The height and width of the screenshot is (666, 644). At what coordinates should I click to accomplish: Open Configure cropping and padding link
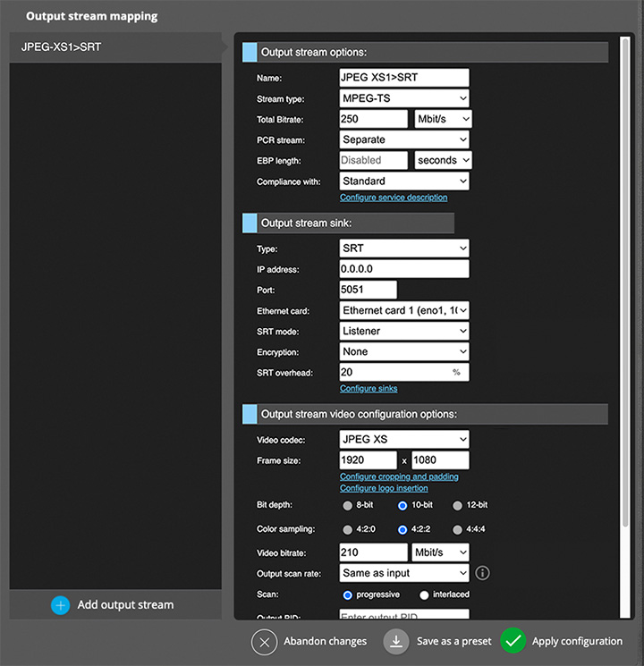point(397,476)
